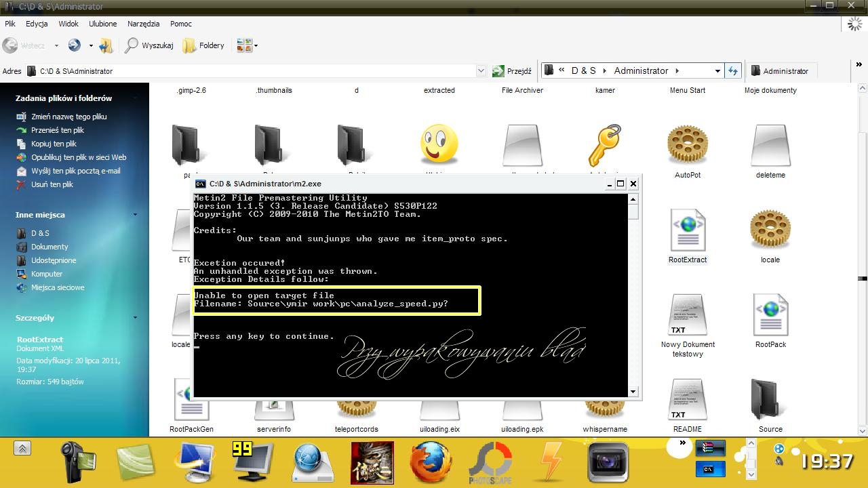The height and width of the screenshot is (488, 868).
Task: Click Przenieś ten plik link
Action: [x=58, y=130]
